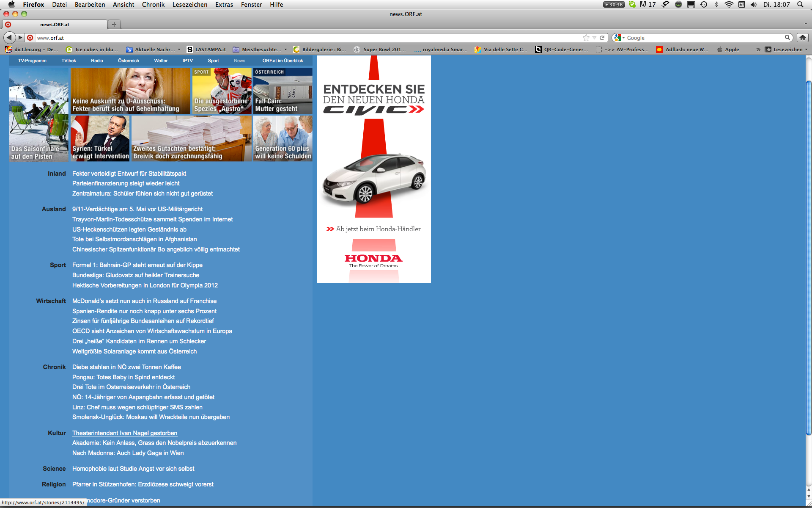
Task: Click the display mirroring icon in menu bar
Action: (691, 4)
